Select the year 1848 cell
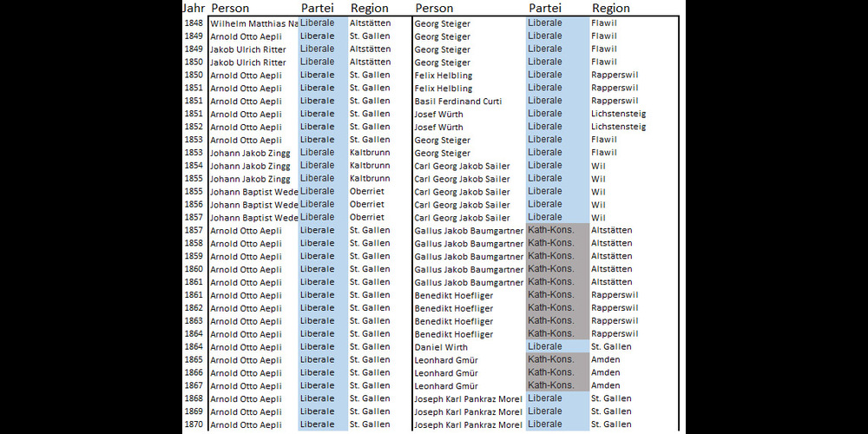Image resolution: width=868 pixels, height=434 pixels. point(194,23)
